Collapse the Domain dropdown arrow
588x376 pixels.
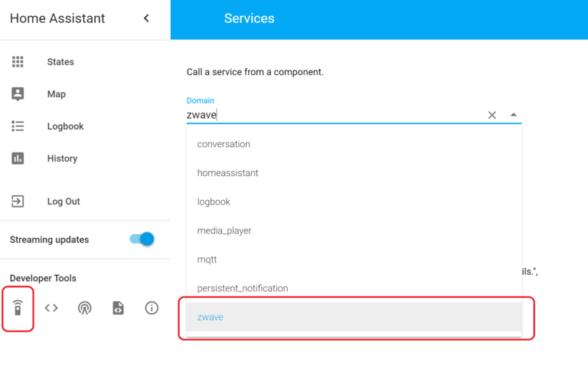point(514,115)
